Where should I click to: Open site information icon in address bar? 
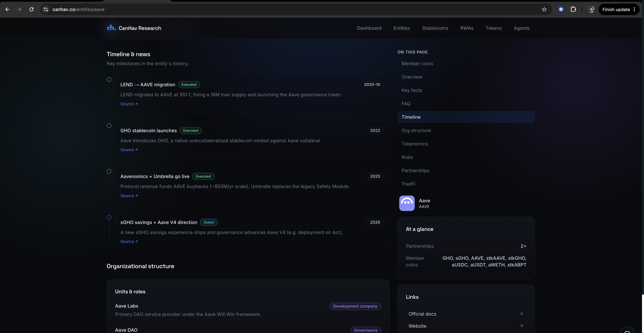46,10
